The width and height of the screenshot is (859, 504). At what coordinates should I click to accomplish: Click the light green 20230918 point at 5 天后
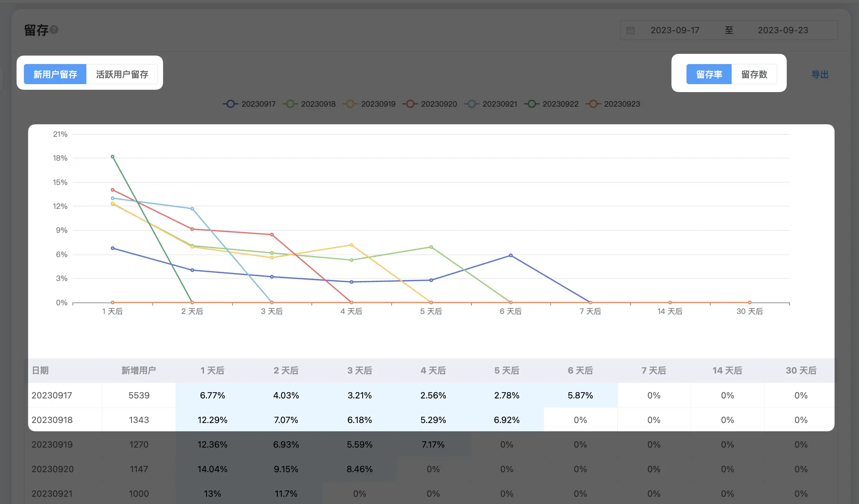pyautogui.click(x=431, y=247)
